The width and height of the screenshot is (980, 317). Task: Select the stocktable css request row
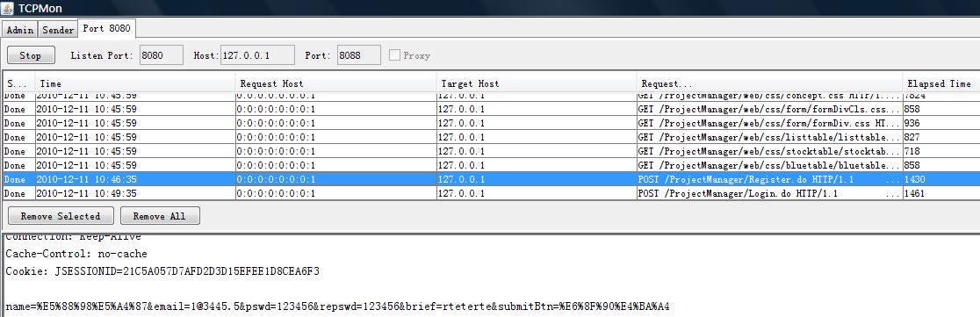tap(491, 151)
